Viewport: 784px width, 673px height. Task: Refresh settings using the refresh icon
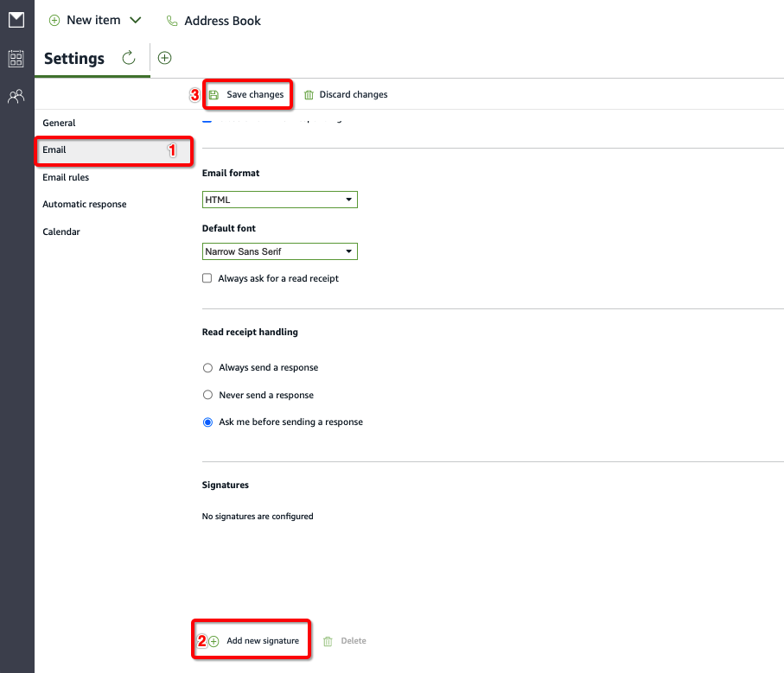(128, 58)
